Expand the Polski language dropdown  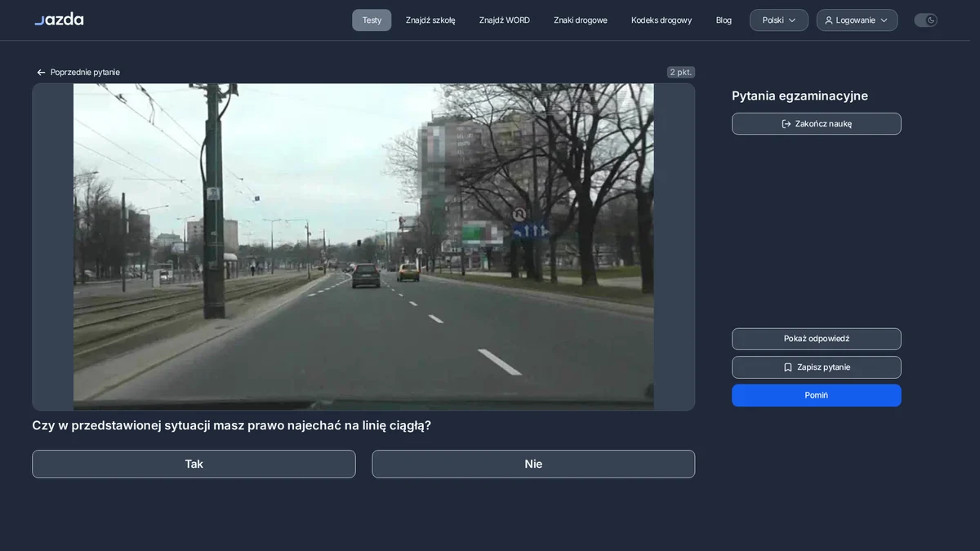click(779, 20)
